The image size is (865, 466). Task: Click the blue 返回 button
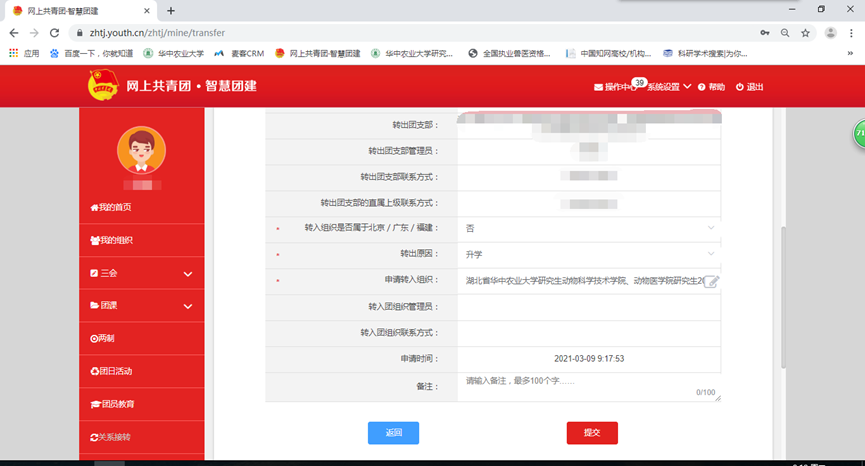pos(393,433)
